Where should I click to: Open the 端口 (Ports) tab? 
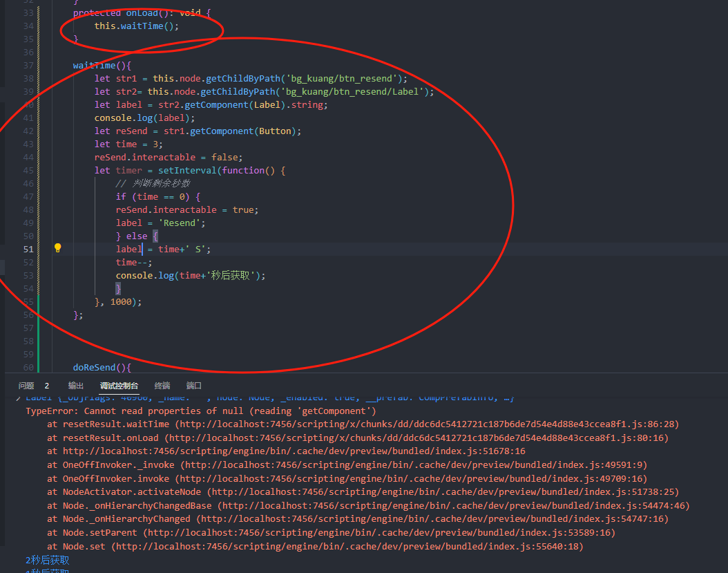193,386
